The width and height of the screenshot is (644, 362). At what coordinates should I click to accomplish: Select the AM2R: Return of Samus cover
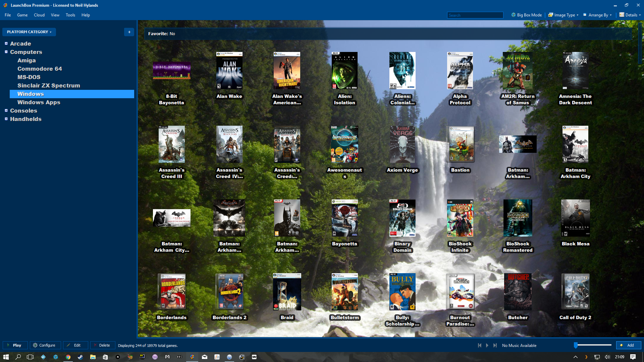click(518, 70)
